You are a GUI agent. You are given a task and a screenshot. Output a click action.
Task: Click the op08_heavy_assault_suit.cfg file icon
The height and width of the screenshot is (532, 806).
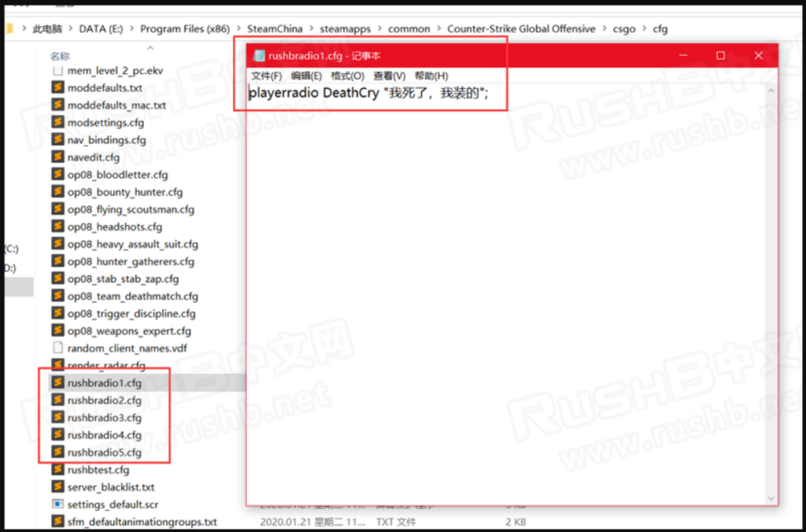point(57,244)
